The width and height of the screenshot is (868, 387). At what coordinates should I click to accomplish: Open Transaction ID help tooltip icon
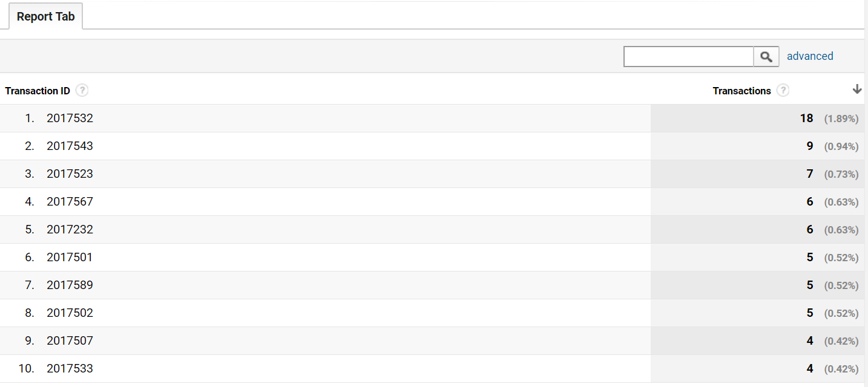(82, 91)
